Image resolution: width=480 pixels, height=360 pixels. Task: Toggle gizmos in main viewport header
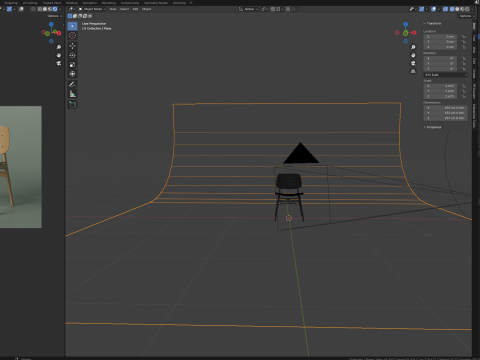pyautogui.click(x=421, y=9)
